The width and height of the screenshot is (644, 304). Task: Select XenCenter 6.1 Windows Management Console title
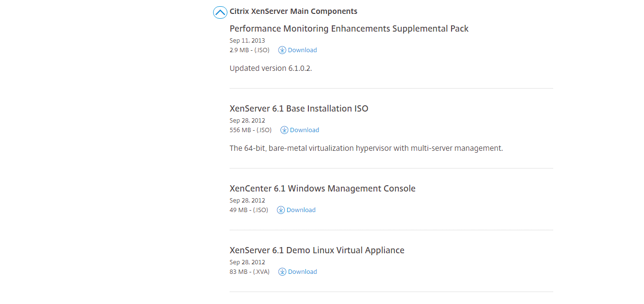pos(322,189)
